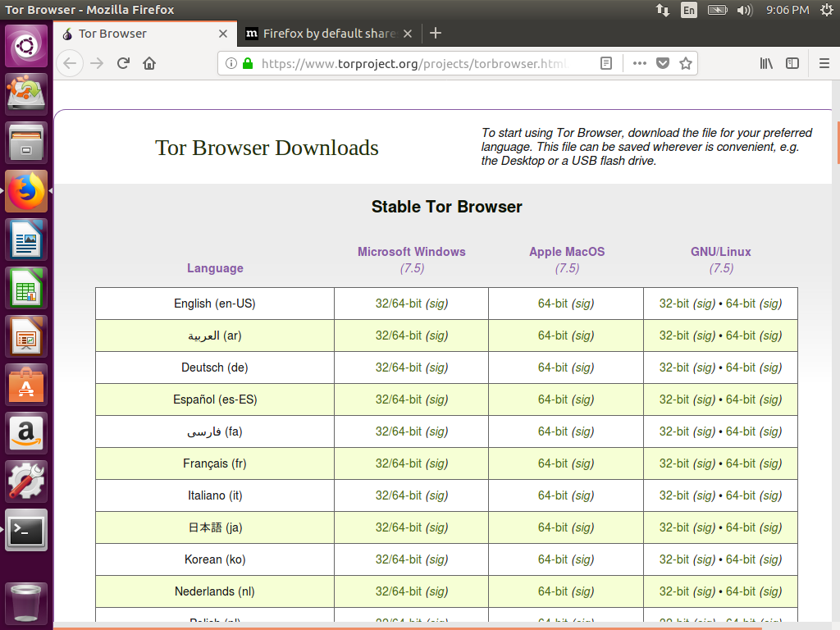Click the sig link for Deutsch GNU/Linux 32-bit
The height and width of the screenshot is (630, 840).
702,367
